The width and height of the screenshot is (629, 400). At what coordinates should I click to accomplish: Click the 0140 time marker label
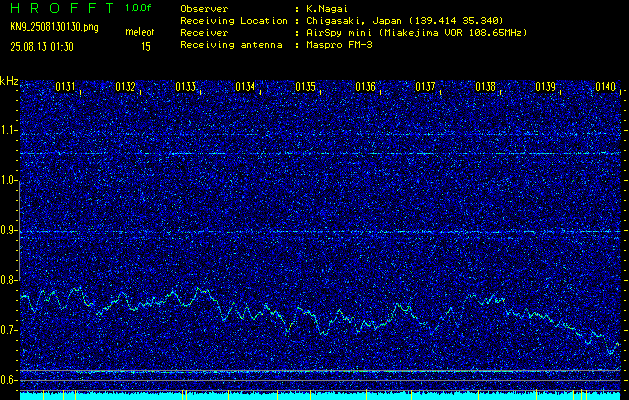[x=605, y=87]
